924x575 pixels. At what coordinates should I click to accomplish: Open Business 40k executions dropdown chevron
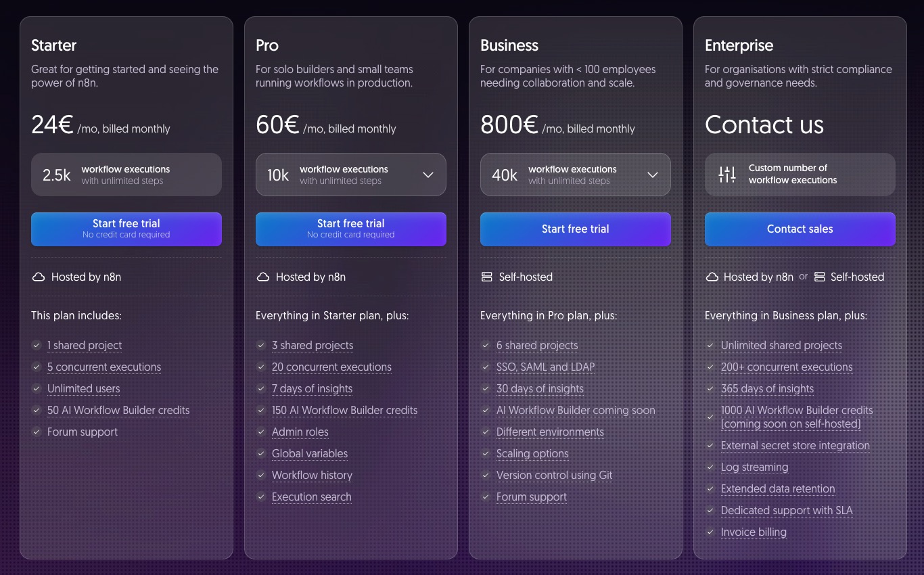(652, 175)
